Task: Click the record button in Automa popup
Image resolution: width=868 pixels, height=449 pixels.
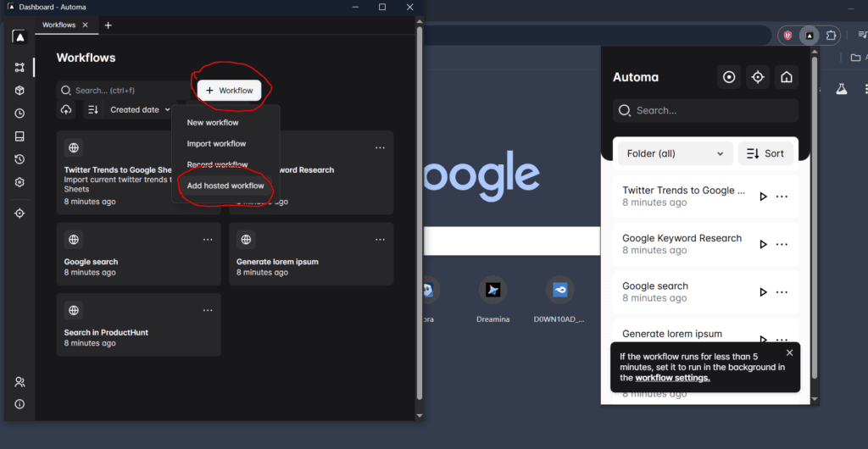Action: click(x=729, y=77)
